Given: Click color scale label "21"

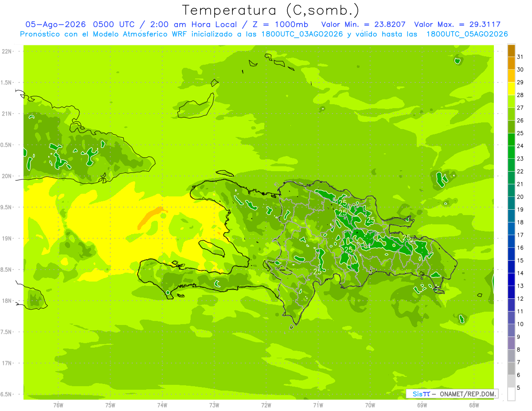Looking at the screenshot, I should pyautogui.click(x=520, y=184).
